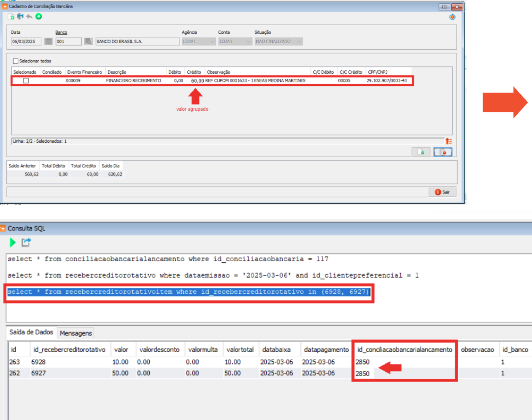Tick the checkbox in row 000009
Image resolution: width=532 pixels, height=420 pixels.
(x=26, y=81)
